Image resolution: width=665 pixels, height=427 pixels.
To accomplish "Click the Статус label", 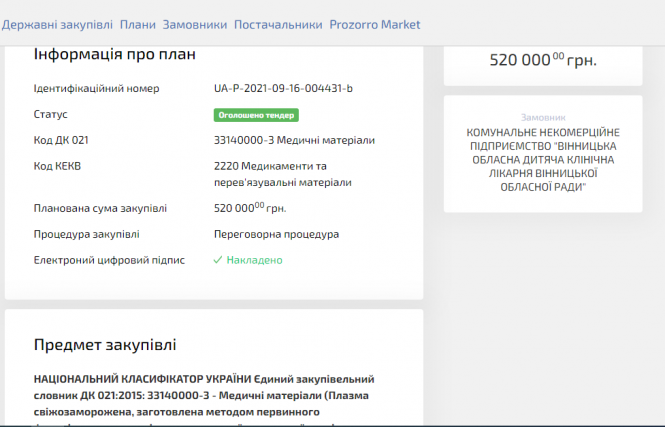I will click(50, 114).
